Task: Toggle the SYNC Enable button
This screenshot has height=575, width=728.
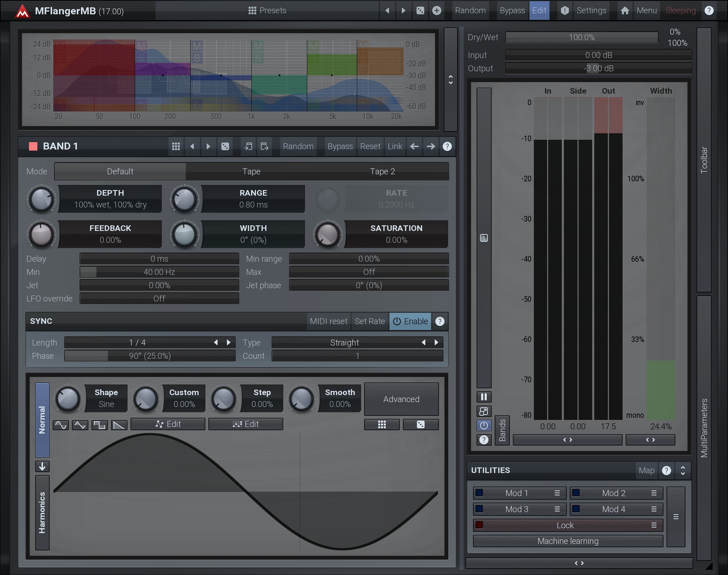Action: click(410, 321)
